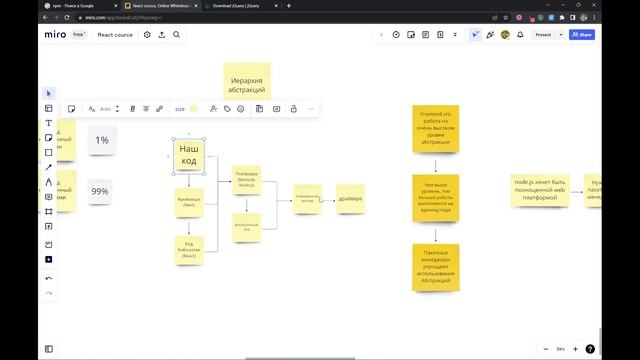This screenshot has width=640, height=360.
Task: Open the third icon in the collaboration toolbar
Action: (425, 35)
